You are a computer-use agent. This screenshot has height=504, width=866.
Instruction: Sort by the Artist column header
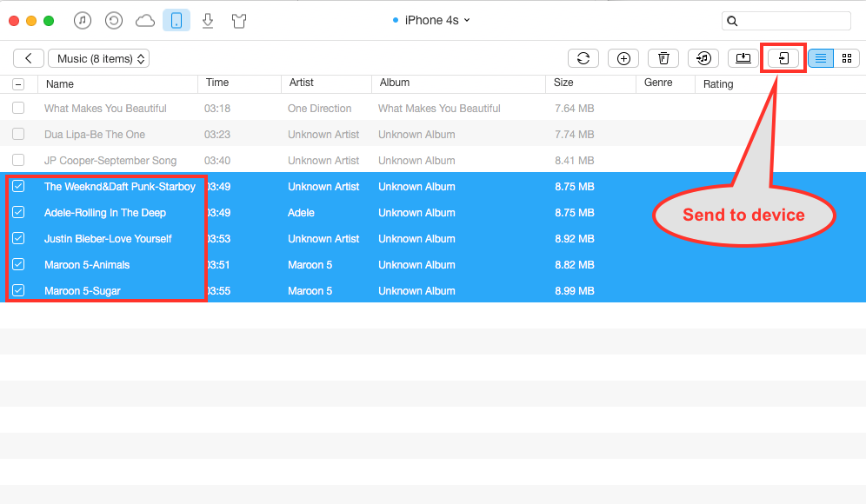click(301, 83)
